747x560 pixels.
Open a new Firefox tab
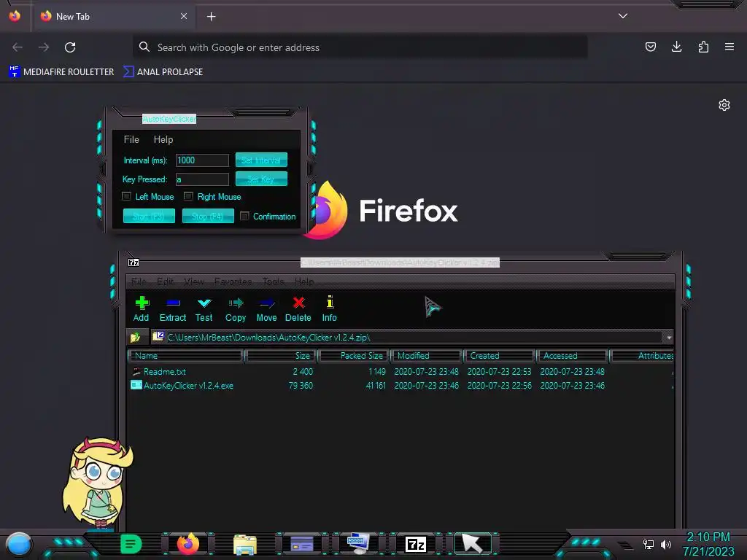(x=211, y=17)
